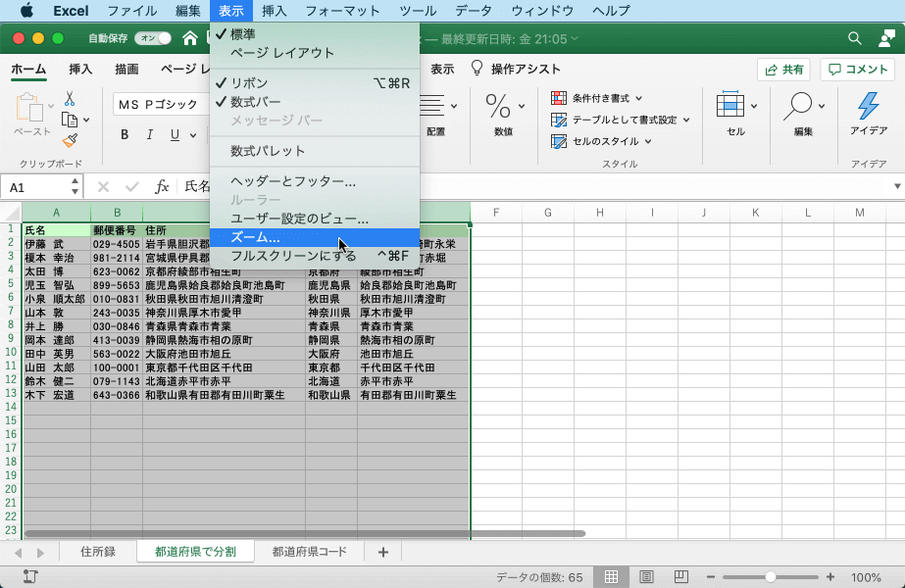This screenshot has width=905, height=588.
Task: Click the Format Painter brush icon
Action: point(70,140)
